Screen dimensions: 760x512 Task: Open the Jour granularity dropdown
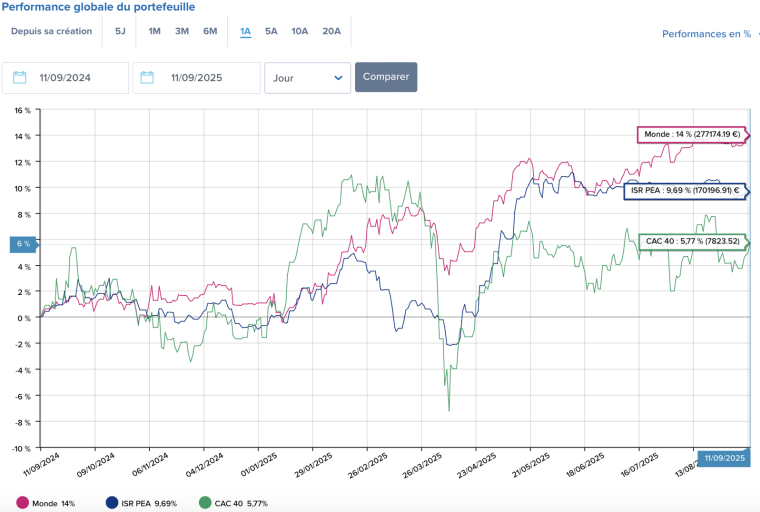click(x=307, y=78)
